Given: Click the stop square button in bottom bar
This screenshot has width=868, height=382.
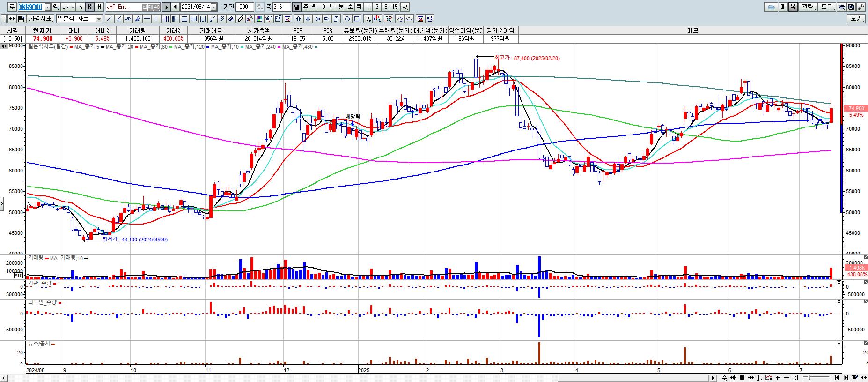Looking at the screenshot, I should click(742, 378).
